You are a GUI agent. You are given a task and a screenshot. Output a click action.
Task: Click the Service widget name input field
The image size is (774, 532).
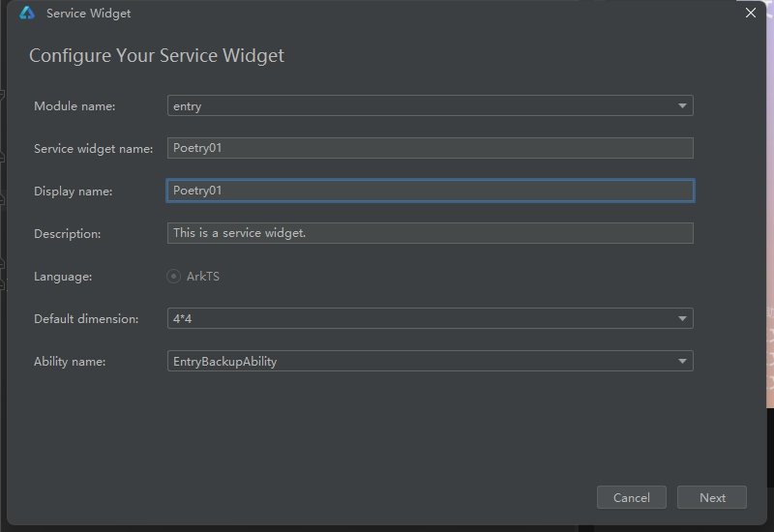430,148
